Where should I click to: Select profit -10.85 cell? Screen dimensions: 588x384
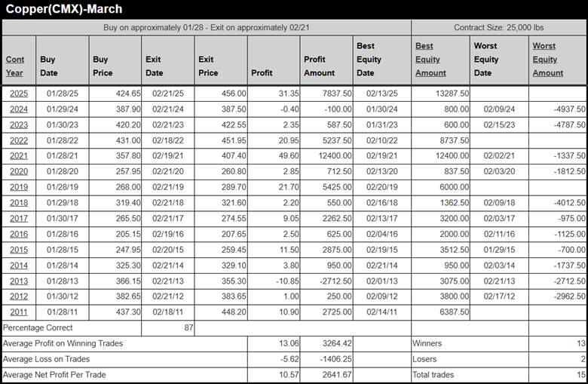point(274,281)
